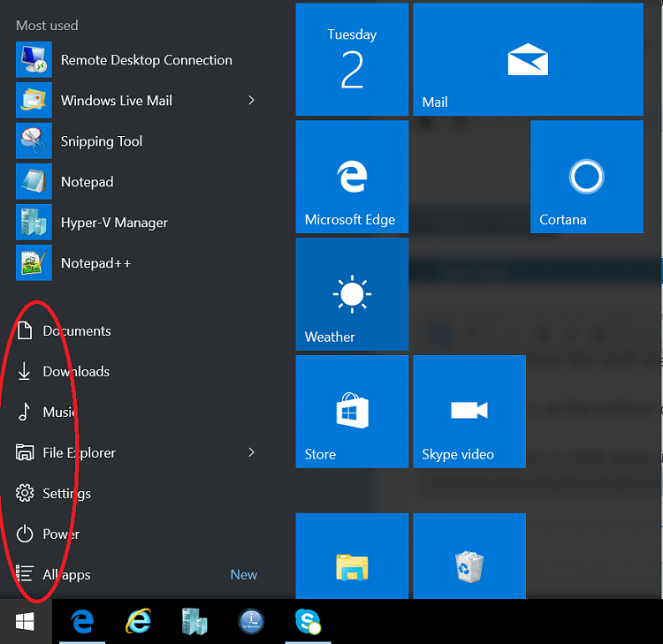Open the Music link text

pos(59,412)
